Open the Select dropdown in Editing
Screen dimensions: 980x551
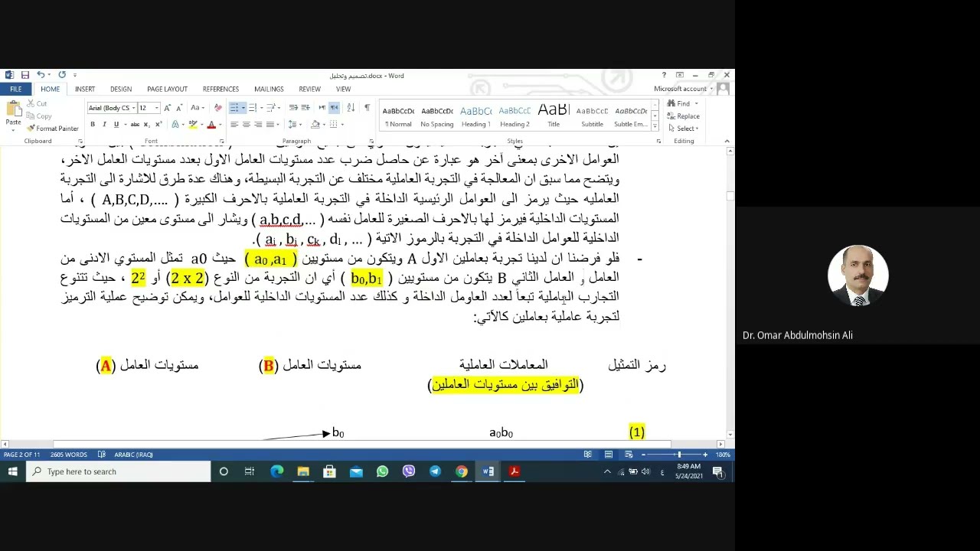pos(683,129)
